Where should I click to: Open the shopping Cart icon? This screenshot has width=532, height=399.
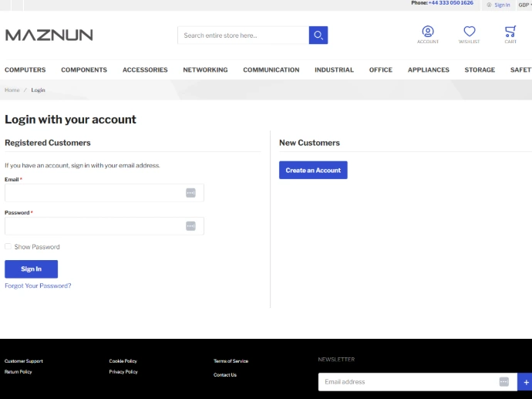coord(510,32)
